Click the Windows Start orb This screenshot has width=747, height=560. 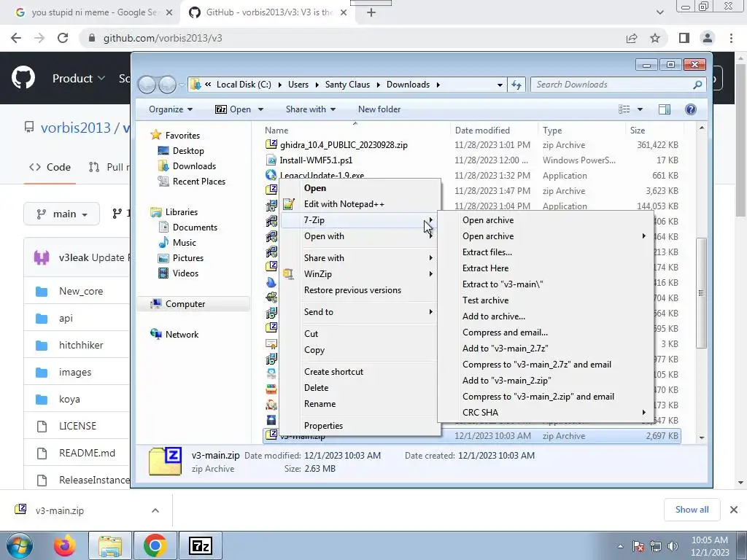click(20, 545)
